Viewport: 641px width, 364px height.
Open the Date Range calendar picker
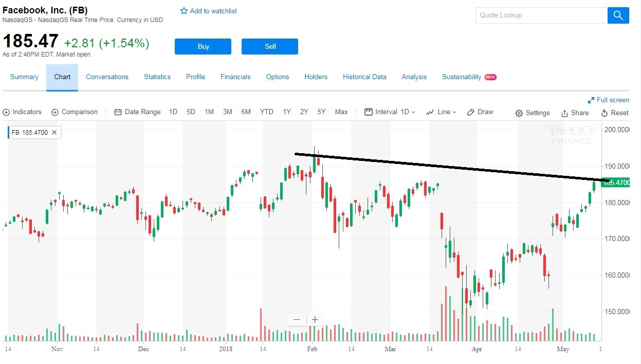[x=137, y=112]
